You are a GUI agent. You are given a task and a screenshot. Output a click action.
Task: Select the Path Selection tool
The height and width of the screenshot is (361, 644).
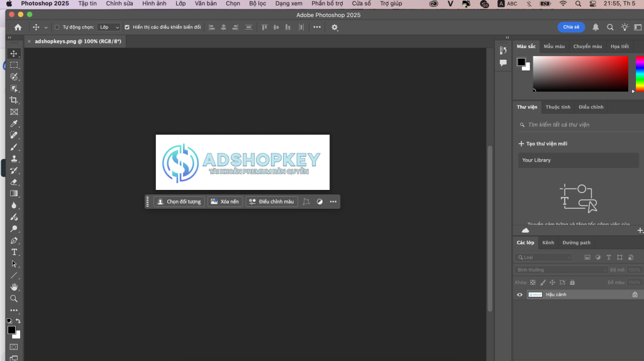pos(14,264)
